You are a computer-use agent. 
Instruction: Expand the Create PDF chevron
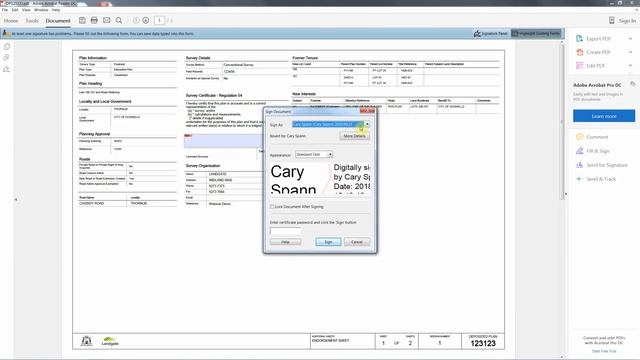(631, 52)
